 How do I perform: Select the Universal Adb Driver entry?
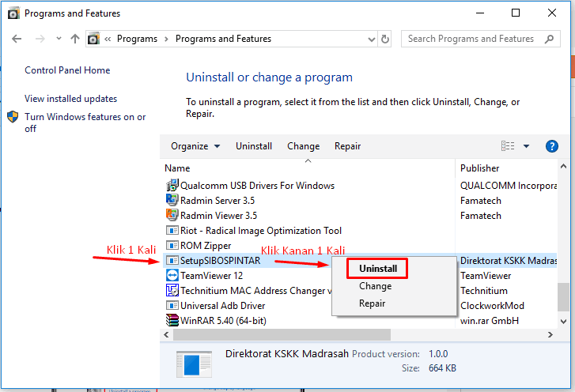pos(222,306)
